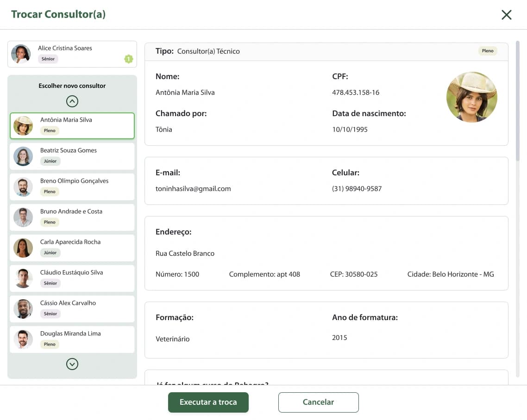Click Pleno badge in Tipo header
Image resolution: width=527 pixels, height=420 pixels.
487,51
